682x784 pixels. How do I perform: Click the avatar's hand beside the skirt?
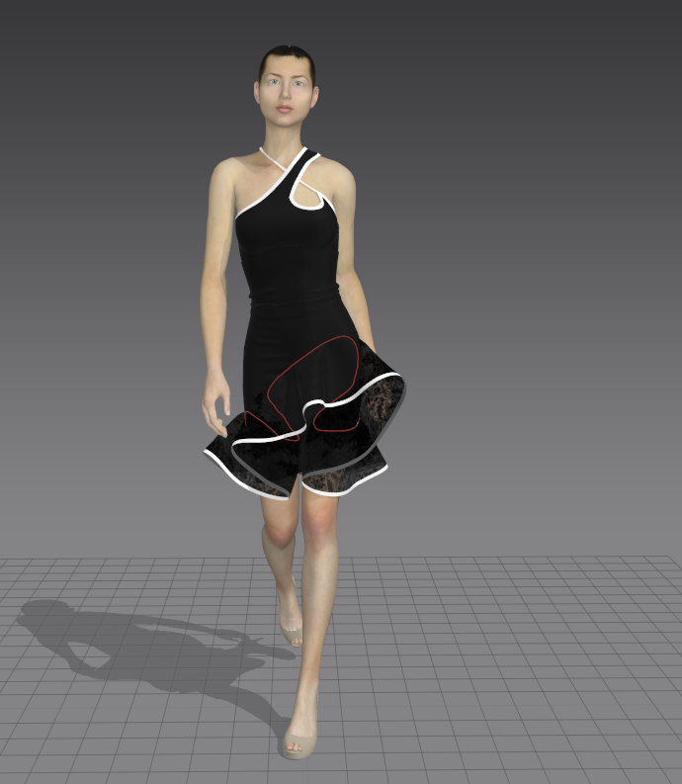pos(215,405)
